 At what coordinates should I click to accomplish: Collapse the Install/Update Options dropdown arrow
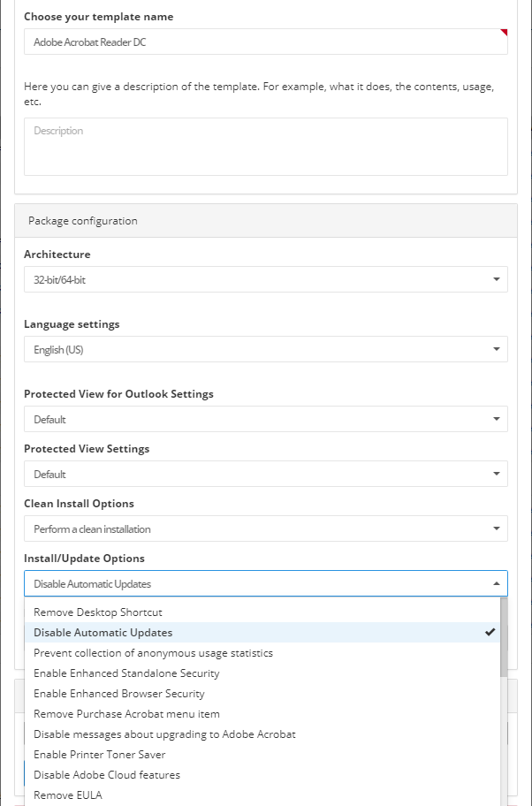pyautogui.click(x=496, y=583)
